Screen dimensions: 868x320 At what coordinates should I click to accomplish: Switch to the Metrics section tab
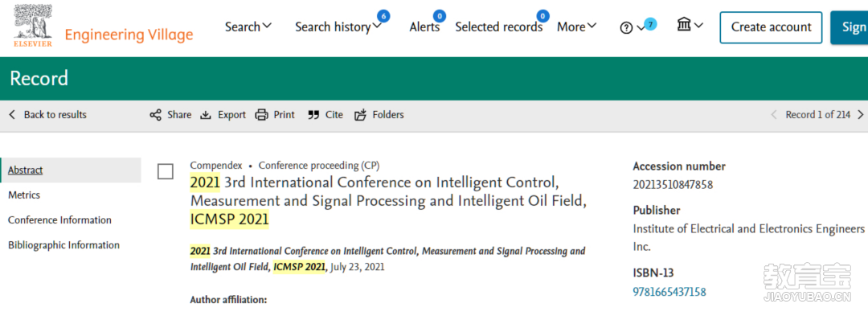[x=24, y=195]
